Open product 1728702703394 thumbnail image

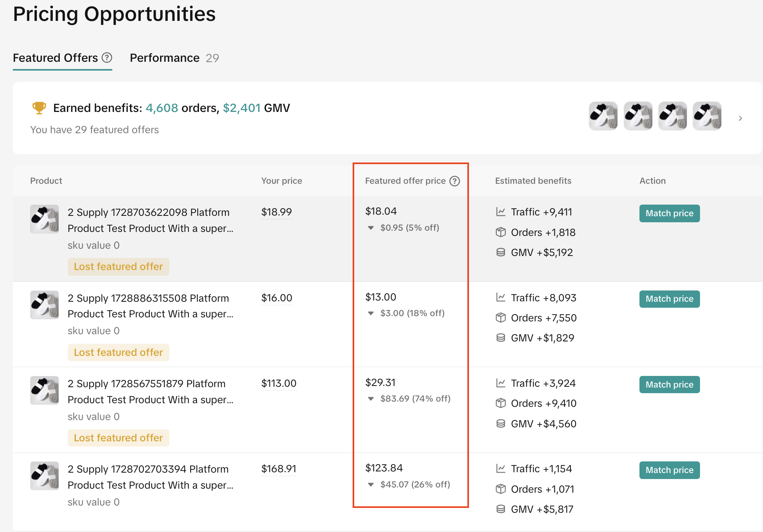pos(45,475)
